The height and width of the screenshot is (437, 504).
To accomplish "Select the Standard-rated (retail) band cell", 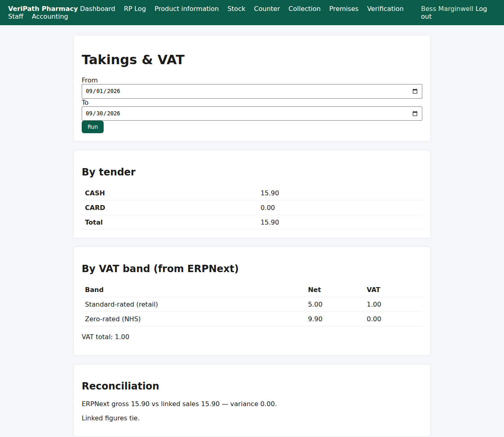I will [122, 305].
